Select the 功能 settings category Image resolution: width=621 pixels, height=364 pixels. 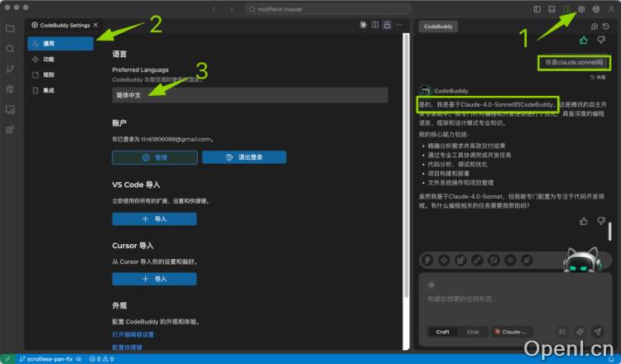point(60,59)
